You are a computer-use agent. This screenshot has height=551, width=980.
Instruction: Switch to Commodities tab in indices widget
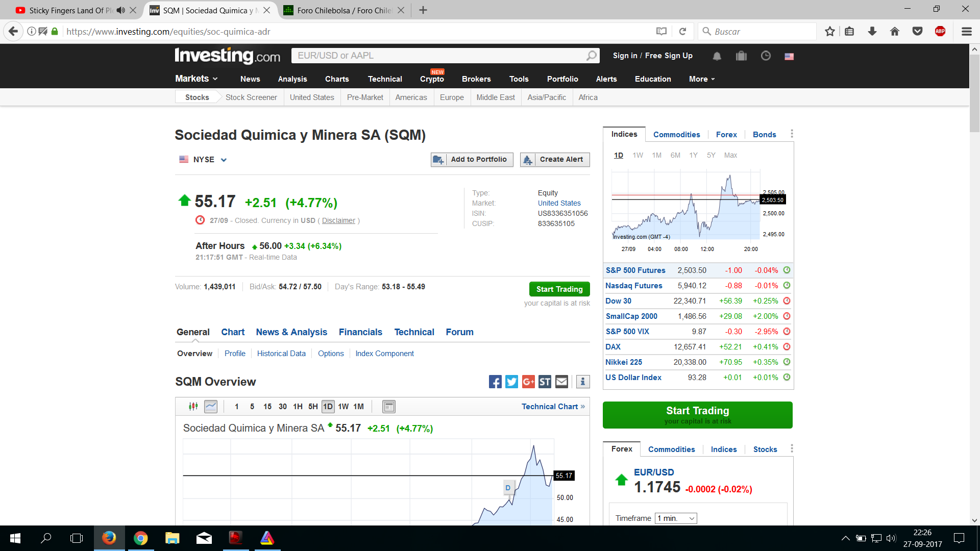tap(676, 135)
